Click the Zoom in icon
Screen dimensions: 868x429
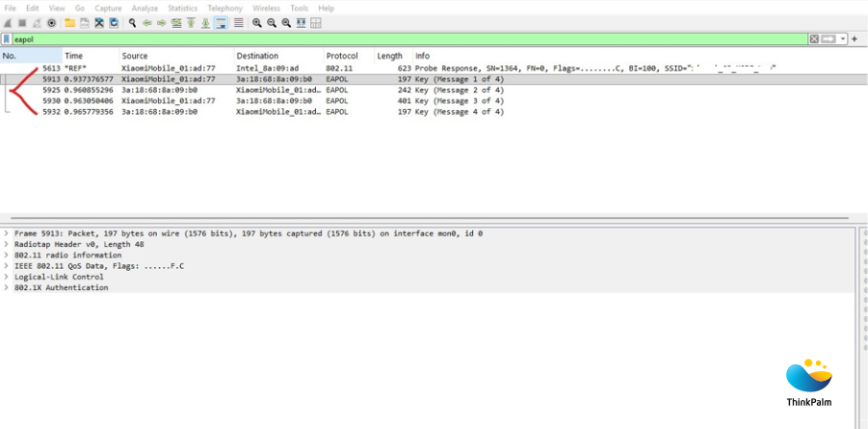(x=257, y=23)
